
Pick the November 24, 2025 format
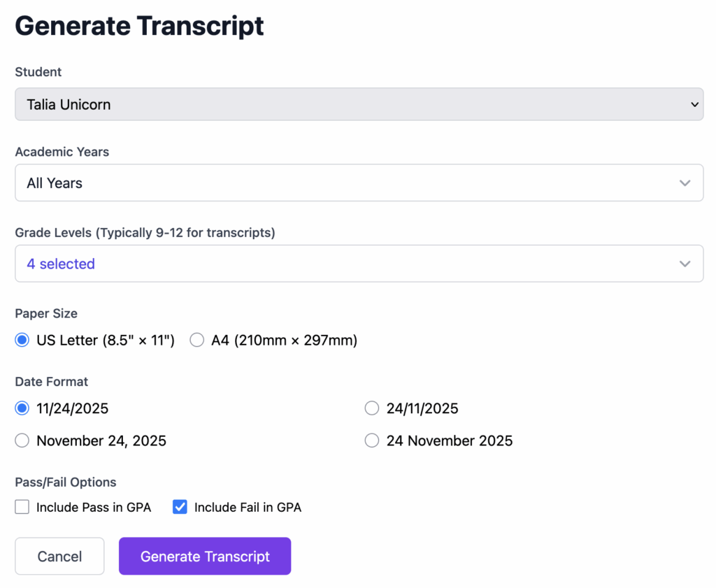(x=22, y=440)
